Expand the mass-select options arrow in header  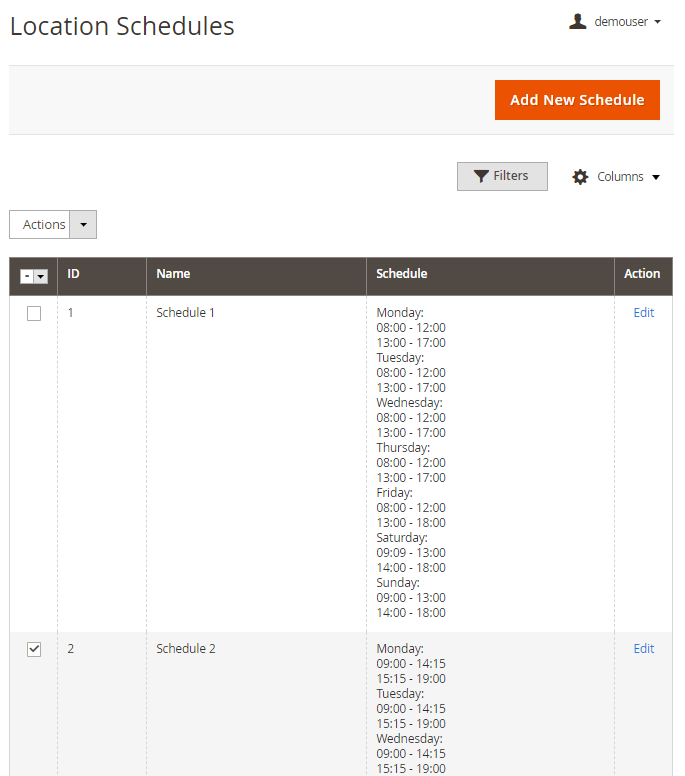point(41,276)
